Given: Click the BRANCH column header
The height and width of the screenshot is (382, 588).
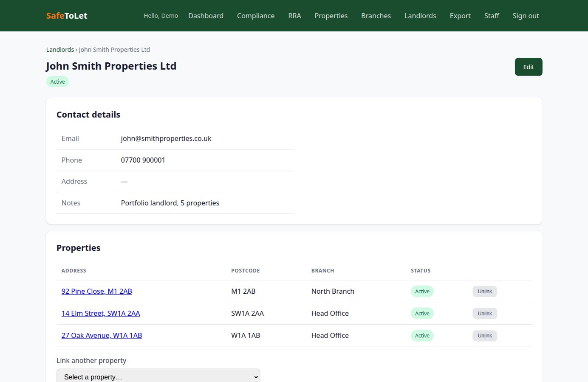Looking at the screenshot, I should pyautogui.click(x=323, y=270).
